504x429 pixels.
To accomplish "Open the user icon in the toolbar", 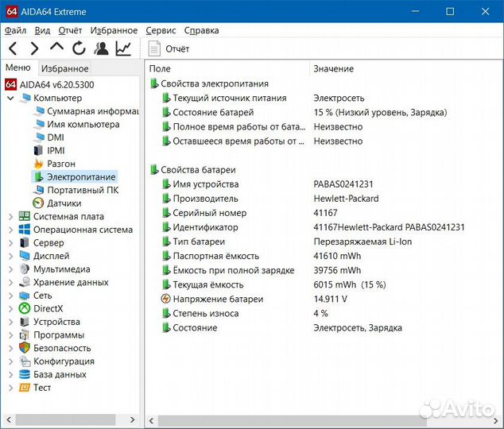I will [101, 48].
